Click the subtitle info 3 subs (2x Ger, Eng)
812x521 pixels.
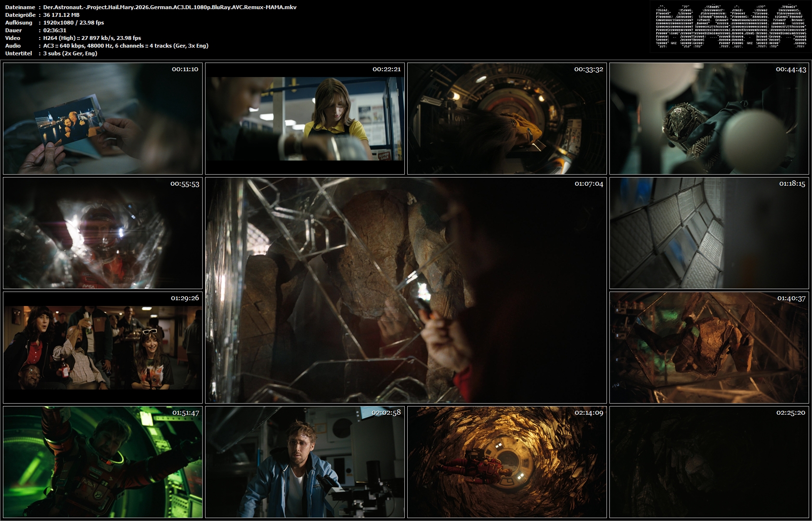(70, 53)
